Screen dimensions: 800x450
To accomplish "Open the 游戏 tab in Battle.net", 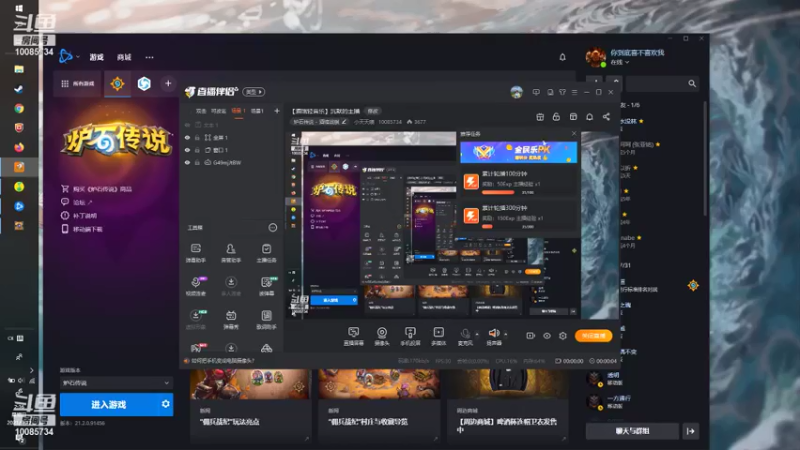I will coord(96,57).
